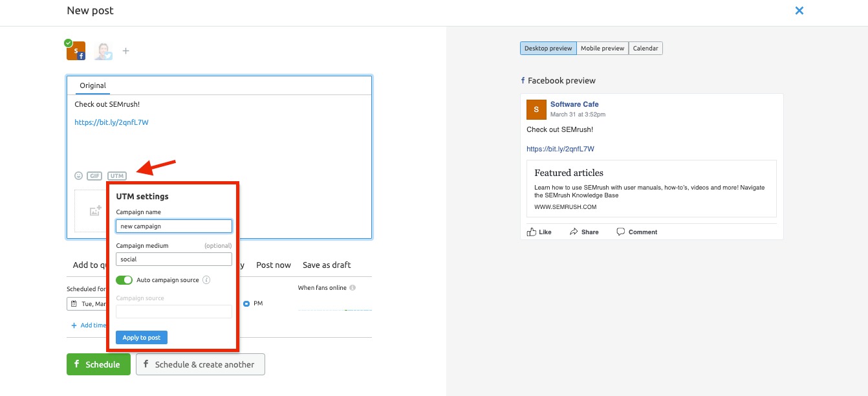
Task: Click the 'March 31 at 3:52pm' timestamp
Action: pyautogui.click(x=578, y=115)
